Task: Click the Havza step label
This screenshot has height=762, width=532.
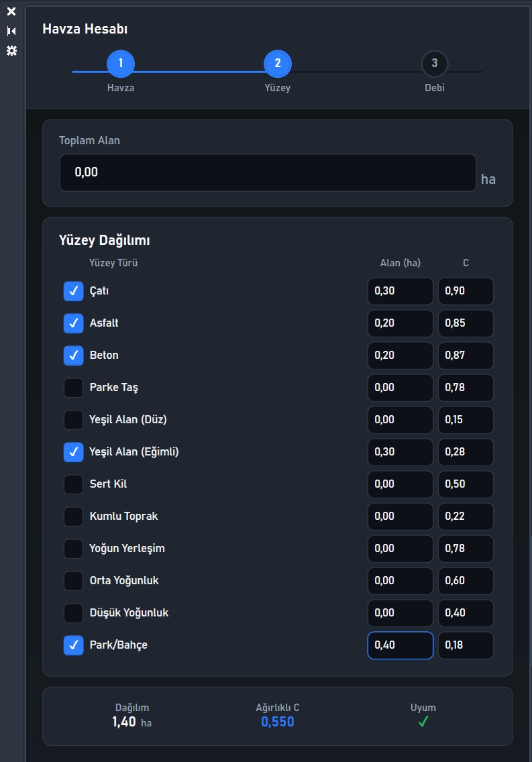Action: (x=121, y=88)
